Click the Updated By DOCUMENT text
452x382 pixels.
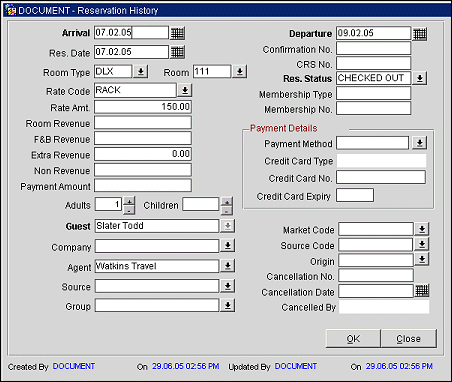296,366
